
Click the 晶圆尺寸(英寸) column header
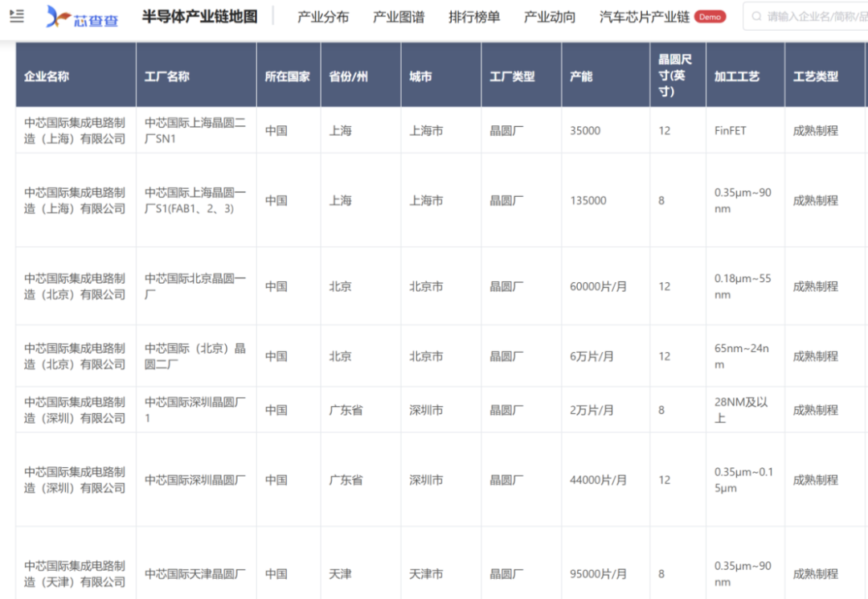pos(678,75)
